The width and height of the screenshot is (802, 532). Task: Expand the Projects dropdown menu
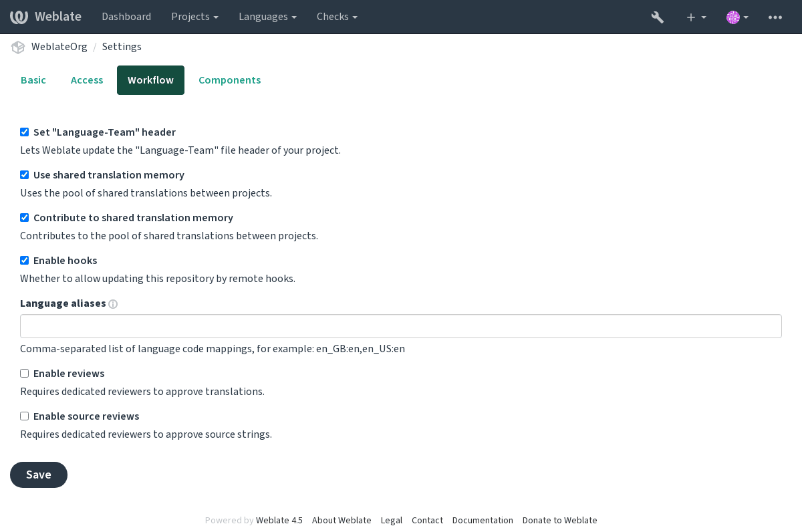pyautogui.click(x=194, y=17)
